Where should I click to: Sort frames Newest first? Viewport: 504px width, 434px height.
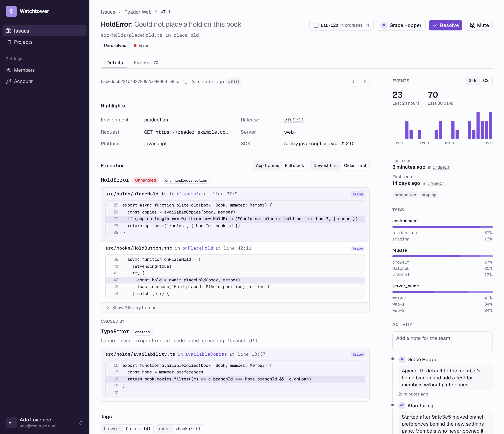coord(325,166)
